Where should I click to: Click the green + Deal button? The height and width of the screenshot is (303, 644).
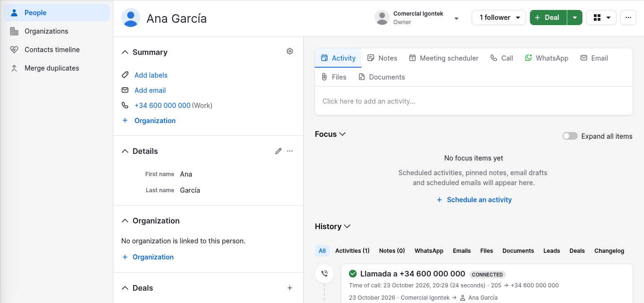(548, 18)
